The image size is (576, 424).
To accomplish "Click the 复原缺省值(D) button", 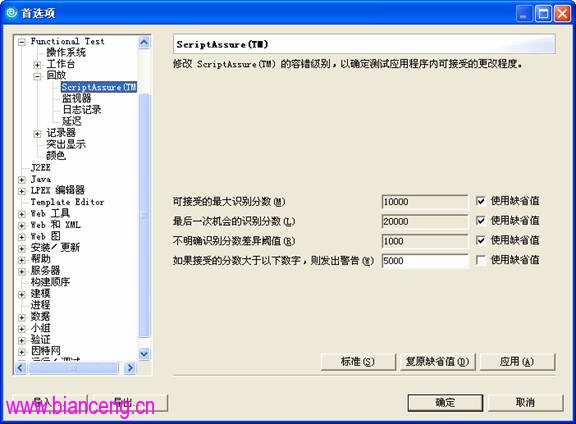I will (x=438, y=362).
